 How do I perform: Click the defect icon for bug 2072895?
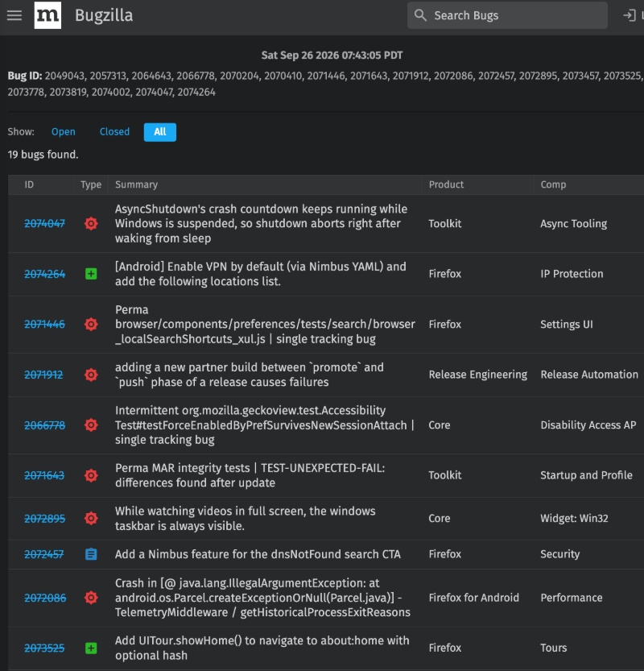point(91,519)
